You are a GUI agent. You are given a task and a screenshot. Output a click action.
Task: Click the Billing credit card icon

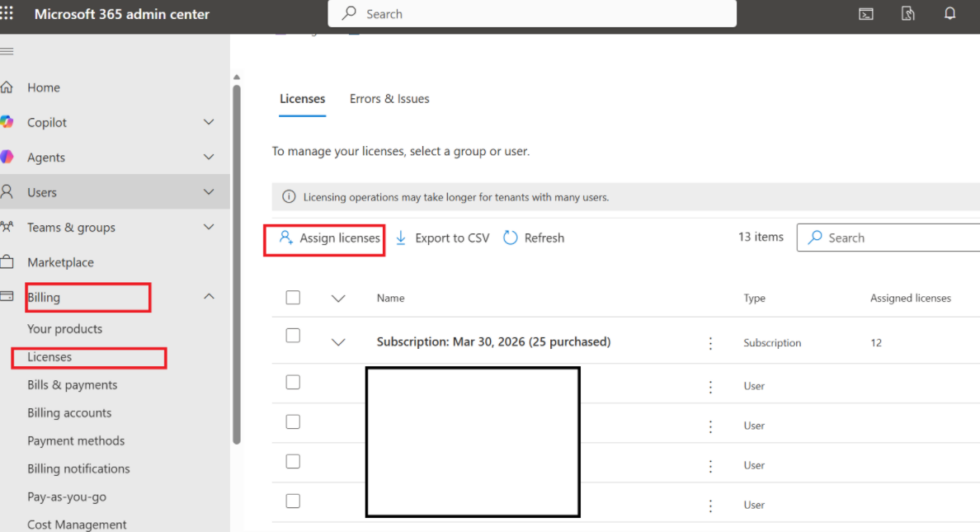[x=7, y=296]
